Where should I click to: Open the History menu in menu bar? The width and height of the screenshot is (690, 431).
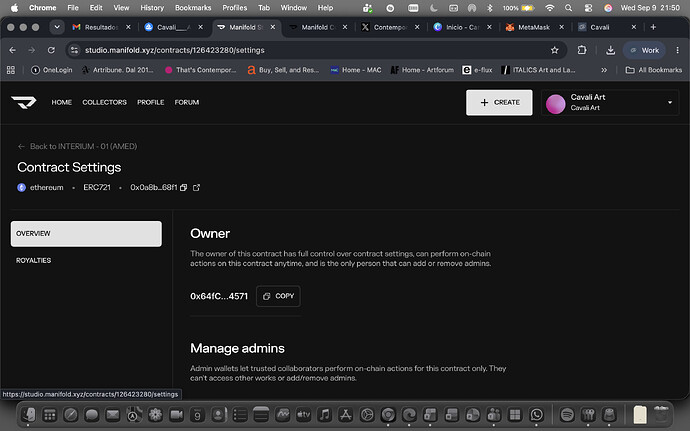152,8
